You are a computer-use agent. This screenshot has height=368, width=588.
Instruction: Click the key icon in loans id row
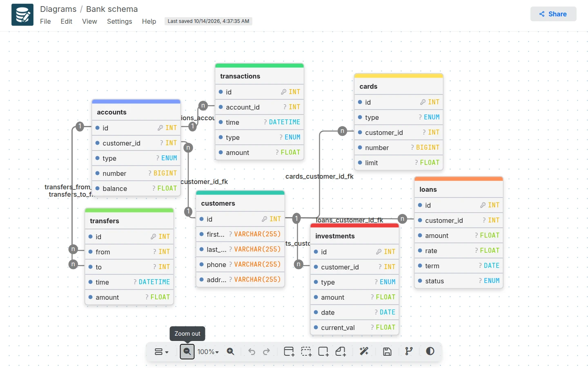[483, 205]
